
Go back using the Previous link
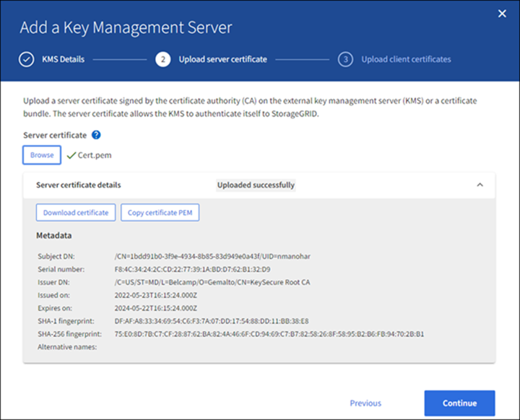coord(365,403)
